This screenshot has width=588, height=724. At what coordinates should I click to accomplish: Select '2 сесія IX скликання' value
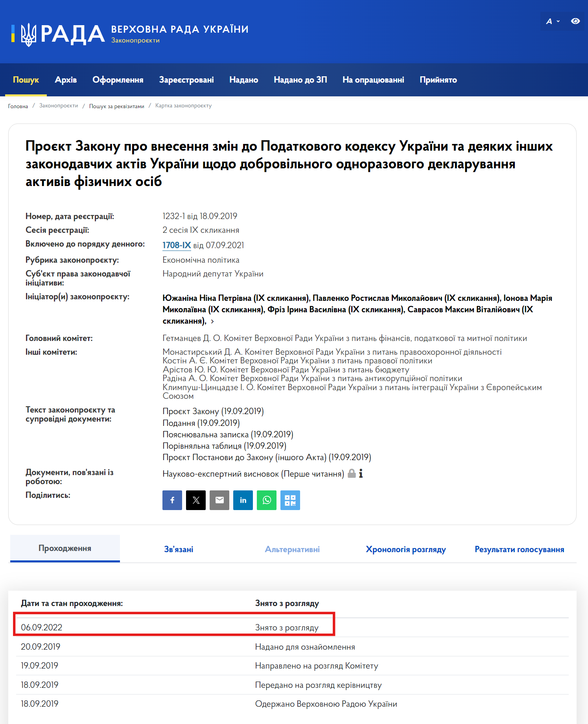(201, 230)
